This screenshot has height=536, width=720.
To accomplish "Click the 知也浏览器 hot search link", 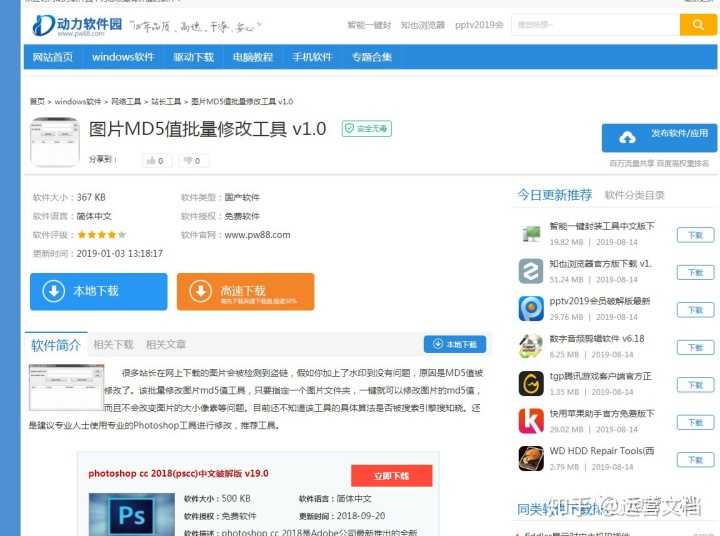I will [423, 25].
